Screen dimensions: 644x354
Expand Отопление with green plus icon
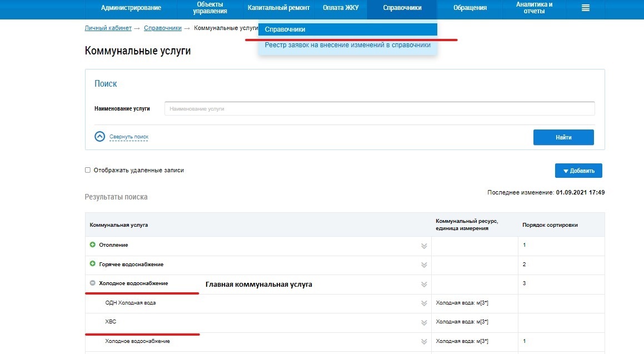tap(93, 245)
